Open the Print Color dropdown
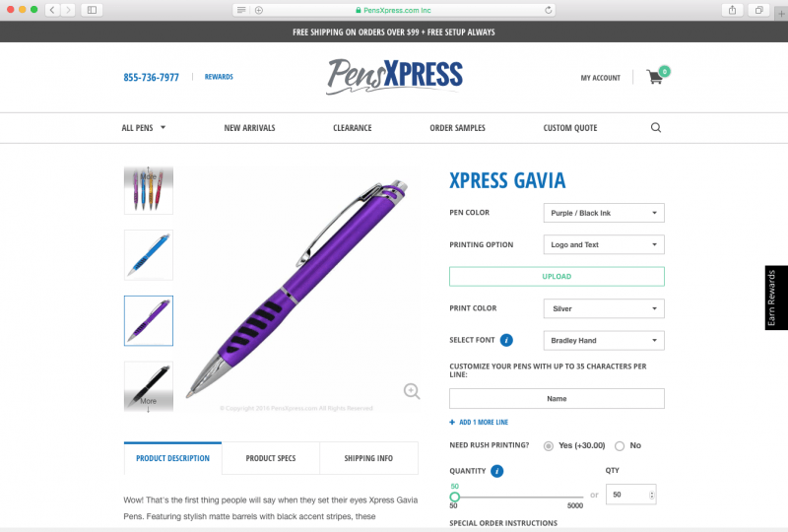 pos(604,308)
